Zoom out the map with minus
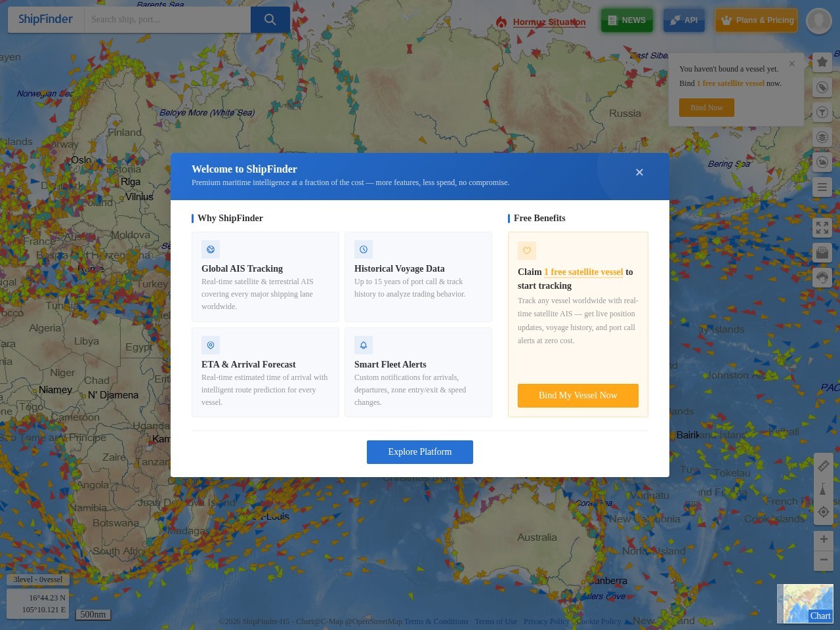Image resolution: width=840 pixels, height=630 pixels. [824, 560]
